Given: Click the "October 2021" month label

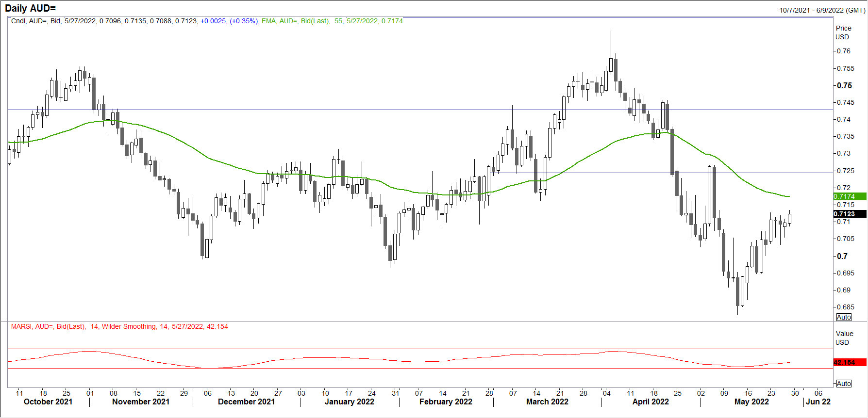Looking at the screenshot, I should click(x=48, y=402).
